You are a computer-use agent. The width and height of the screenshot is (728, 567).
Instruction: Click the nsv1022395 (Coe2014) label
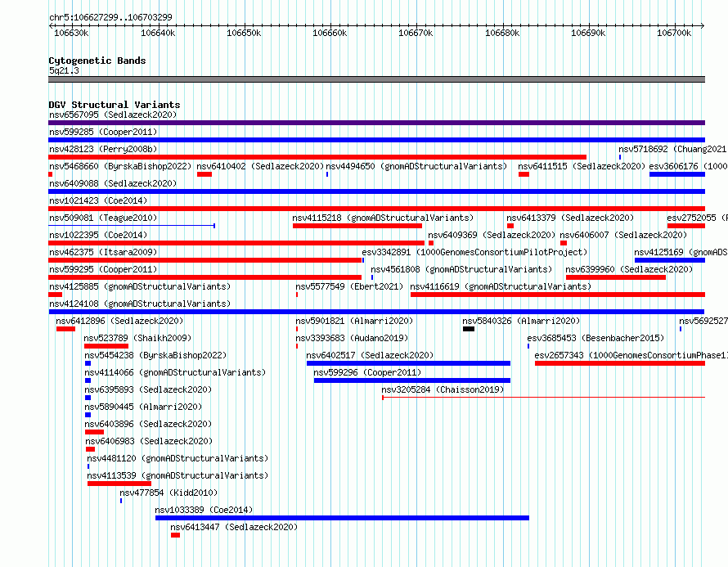[x=98, y=235]
